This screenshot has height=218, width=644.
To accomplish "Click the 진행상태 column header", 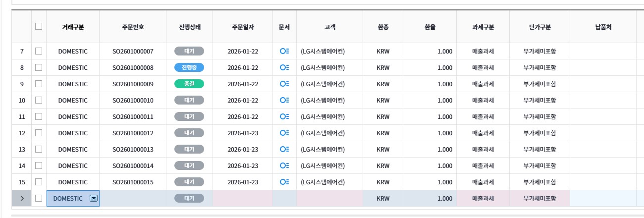I will (189, 27).
